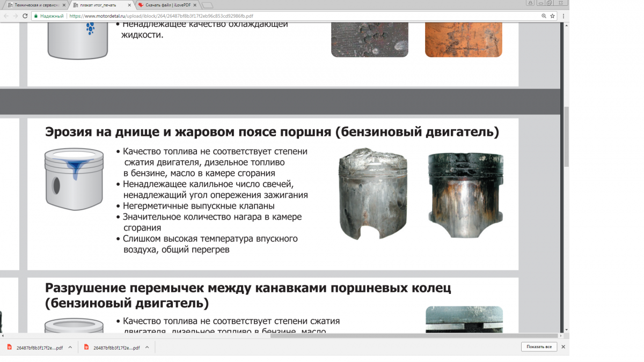Close the 'Скачать файл | iLovePDF' tab
The image size is (644, 362).
[x=194, y=5]
